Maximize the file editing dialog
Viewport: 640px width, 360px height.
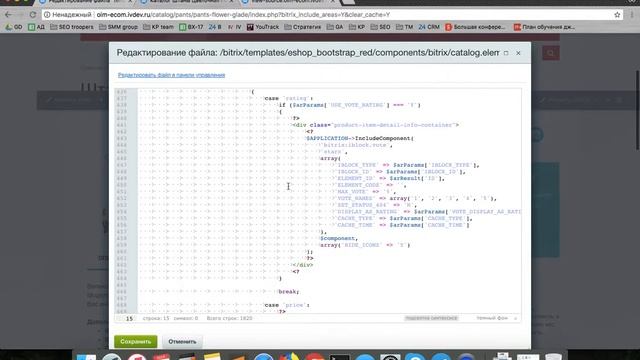(x=506, y=53)
